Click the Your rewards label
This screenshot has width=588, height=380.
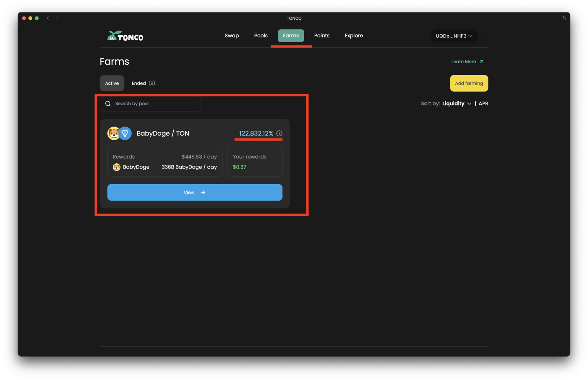coord(250,157)
